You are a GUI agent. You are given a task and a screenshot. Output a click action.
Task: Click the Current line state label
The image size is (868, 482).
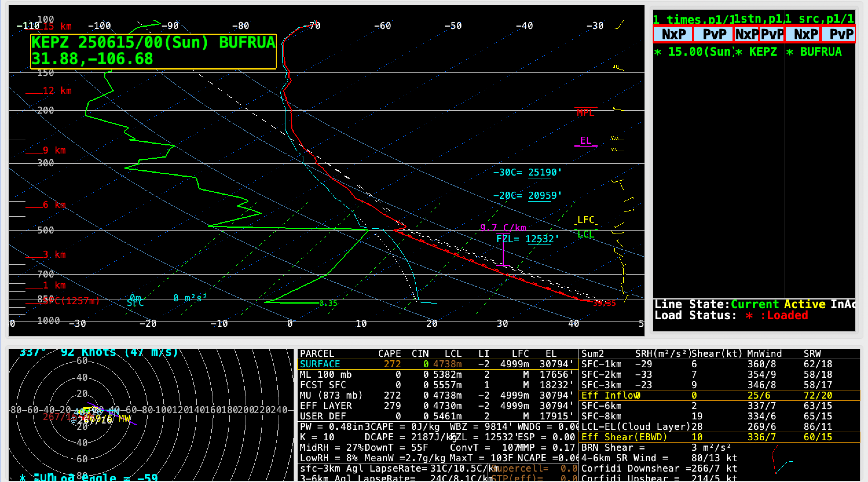755,304
